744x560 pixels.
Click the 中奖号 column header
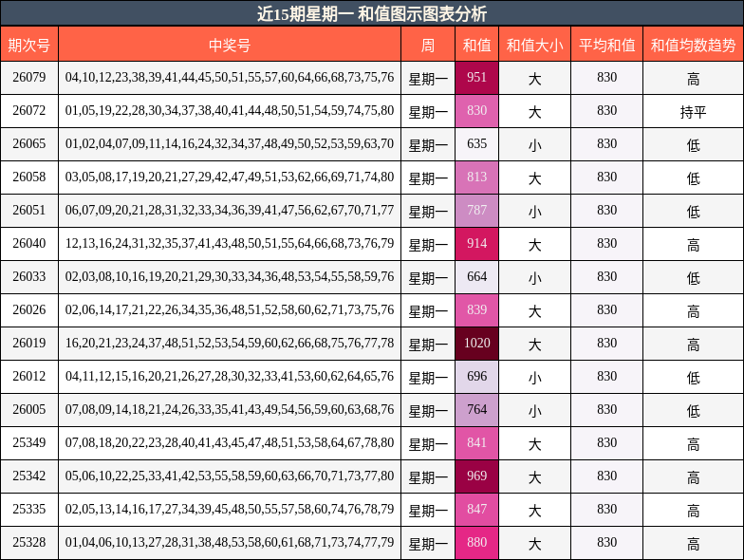click(x=230, y=45)
